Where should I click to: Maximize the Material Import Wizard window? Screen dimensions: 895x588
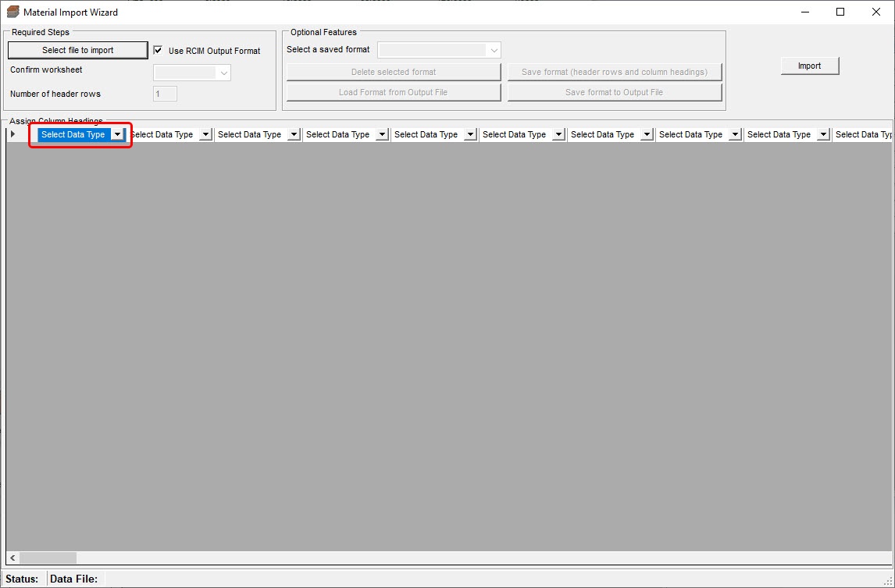(840, 12)
